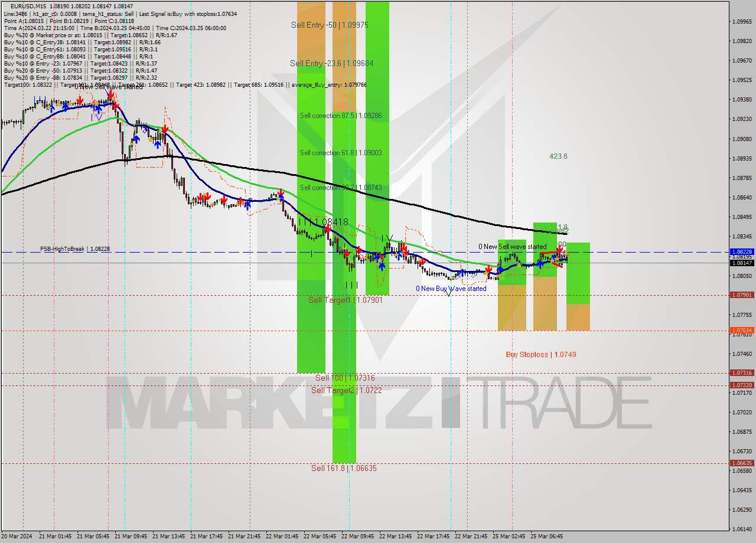Click the '21 Mar 09:45' time axis label
Viewport: 756px width, 543px height.
click(x=131, y=537)
